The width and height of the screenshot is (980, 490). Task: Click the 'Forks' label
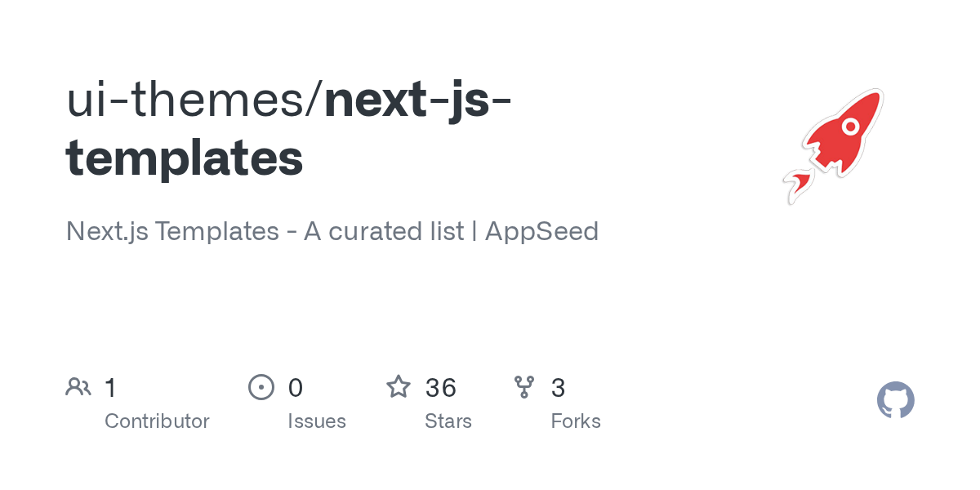(x=576, y=421)
